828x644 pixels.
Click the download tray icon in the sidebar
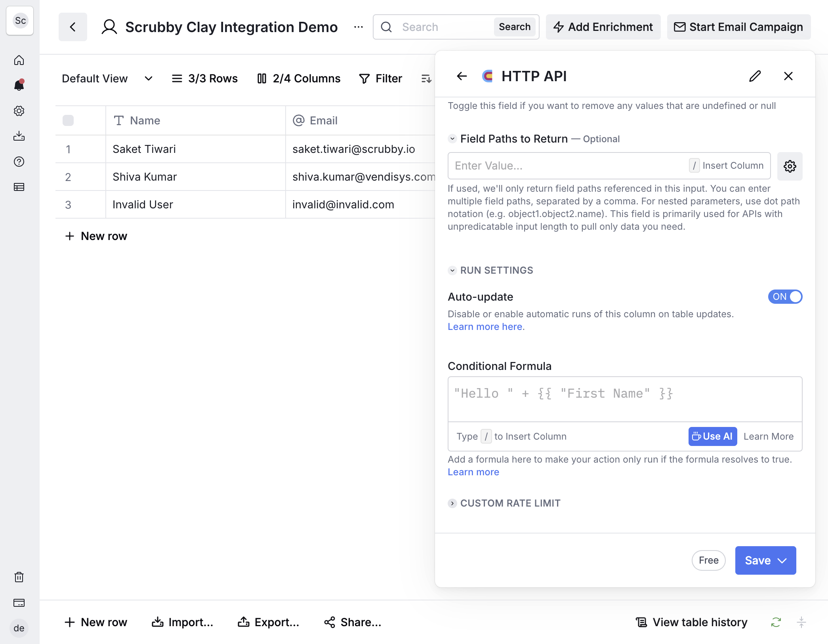click(19, 136)
